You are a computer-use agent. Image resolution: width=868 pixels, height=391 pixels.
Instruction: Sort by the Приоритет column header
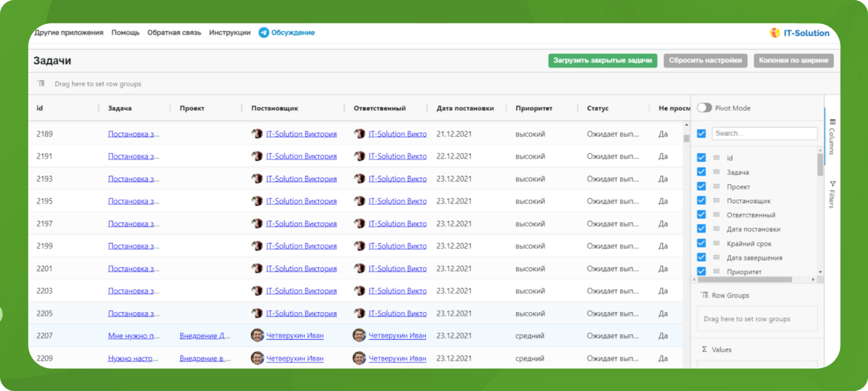coord(534,108)
